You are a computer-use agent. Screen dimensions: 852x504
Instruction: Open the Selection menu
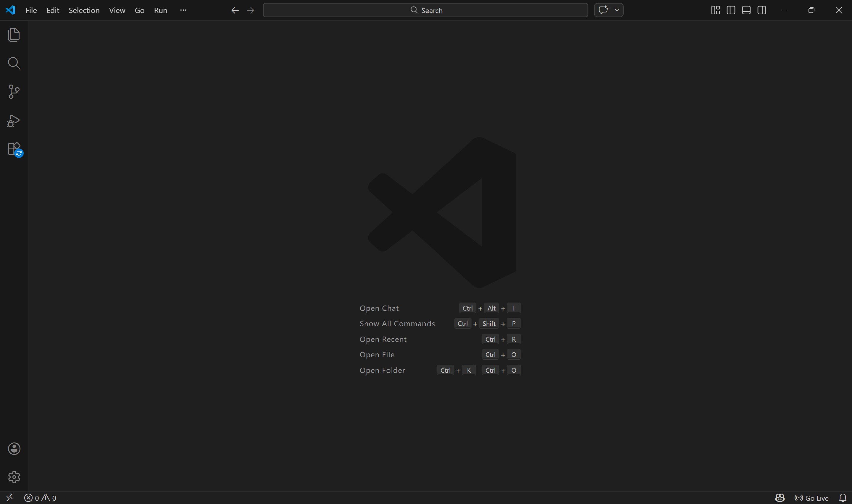click(84, 10)
